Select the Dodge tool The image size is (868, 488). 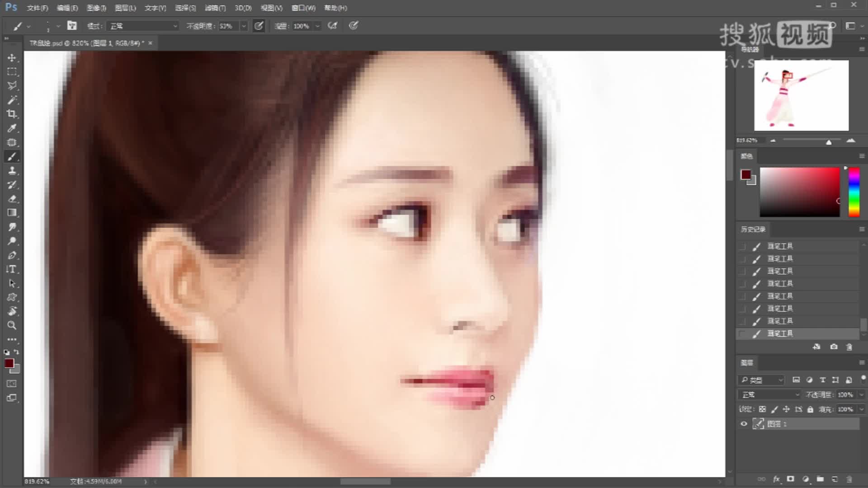point(12,241)
